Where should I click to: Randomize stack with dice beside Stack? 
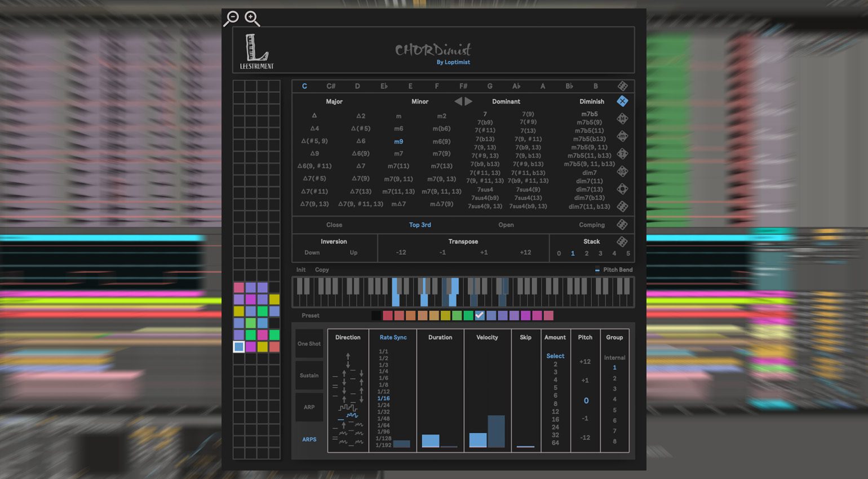(622, 241)
